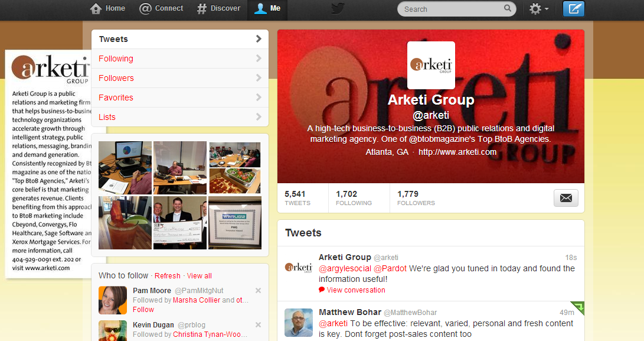Open the 18s tweet timestamp

coord(571,258)
